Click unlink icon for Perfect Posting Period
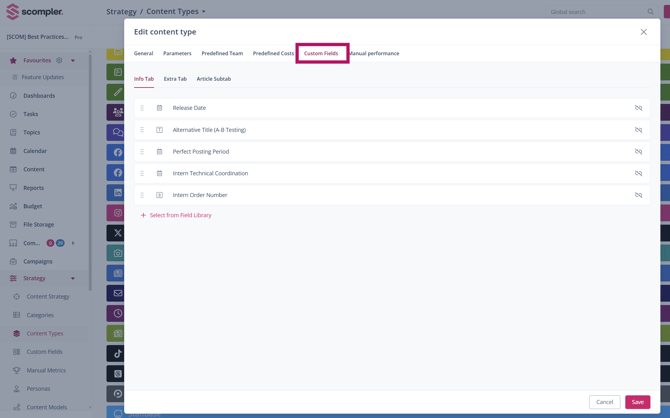Screen dimensions: 670x418 (638, 152)
